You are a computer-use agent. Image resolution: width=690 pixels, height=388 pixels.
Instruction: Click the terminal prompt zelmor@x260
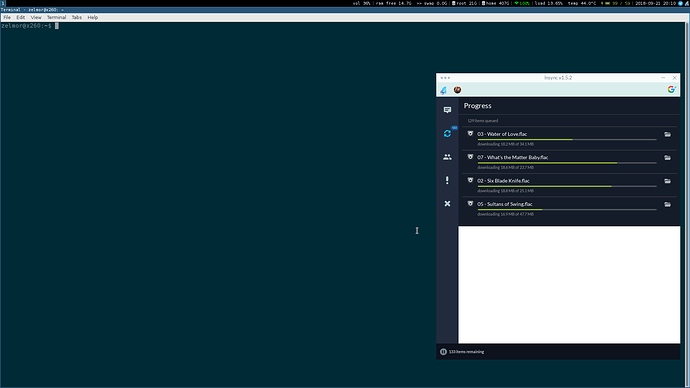click(x=26, y=26)
